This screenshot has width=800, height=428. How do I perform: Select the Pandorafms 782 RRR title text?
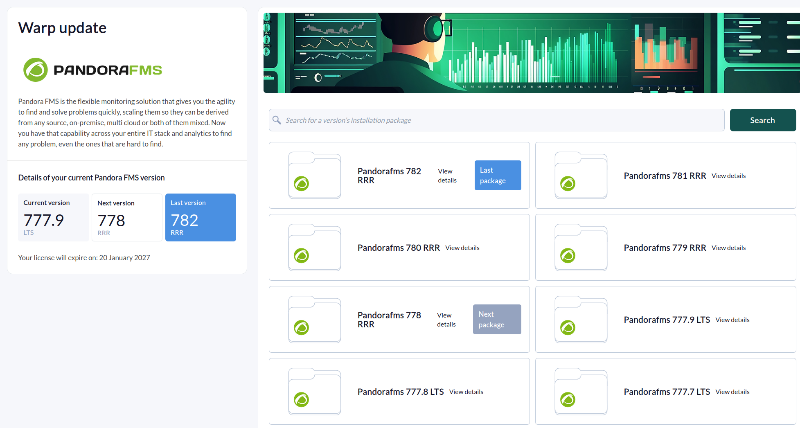[389, 175]
